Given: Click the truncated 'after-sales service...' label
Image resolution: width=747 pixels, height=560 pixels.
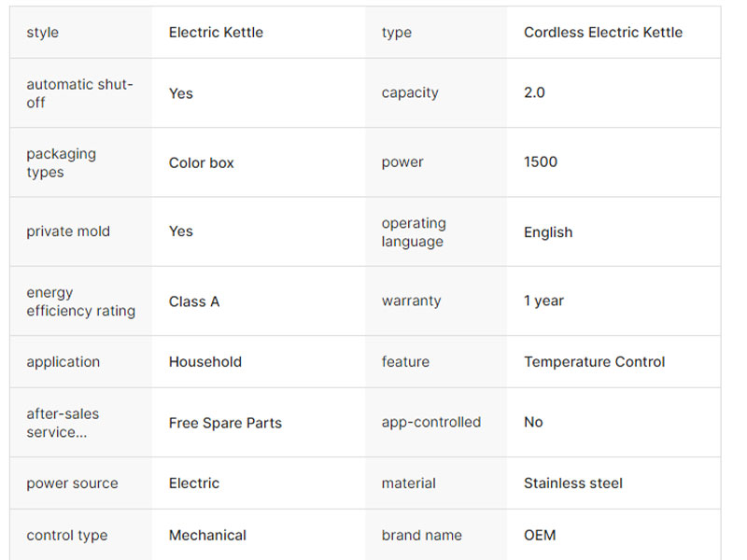Looking at the screenshot, I should 63,423.
